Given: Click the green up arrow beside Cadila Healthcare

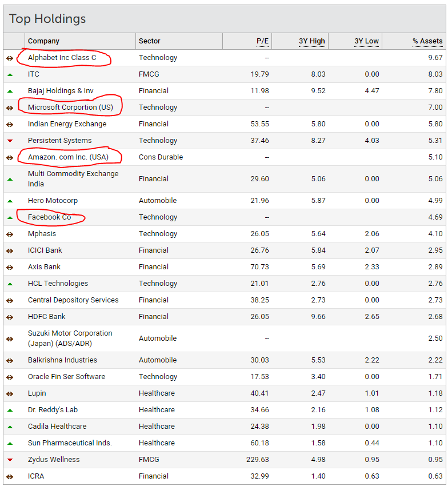Looking at the screenshot, I should click(x=10, y=427).
